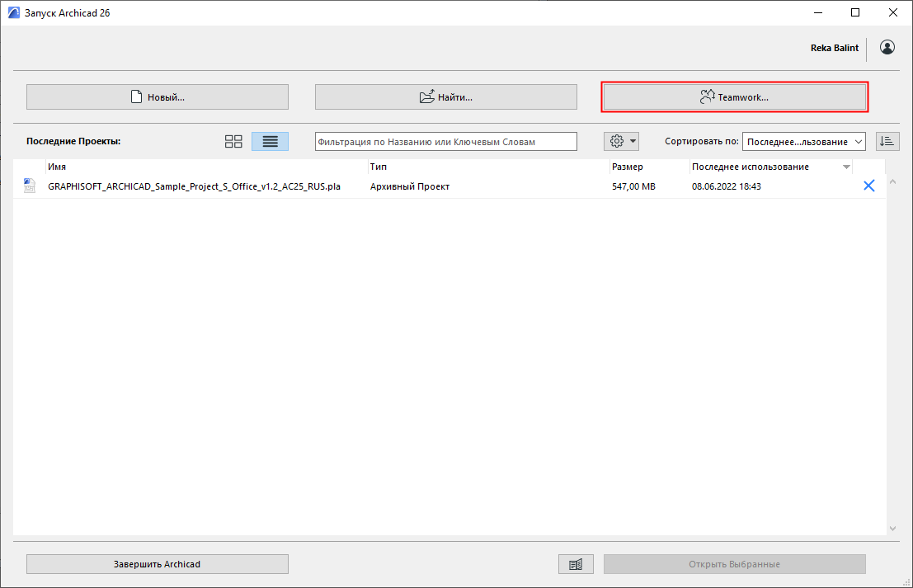Open the Сортировать по sort dropdown

[x=803, y=142]
